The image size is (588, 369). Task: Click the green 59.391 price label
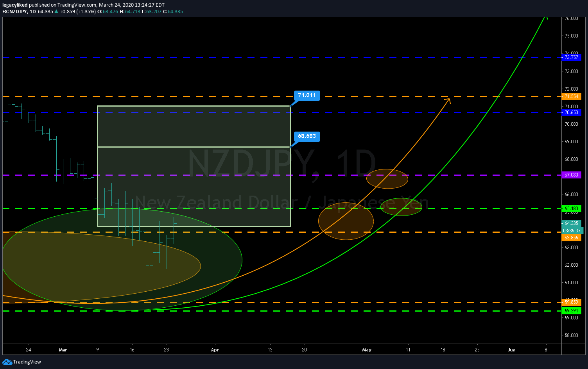pyautogui.click(x=571, y=311)
